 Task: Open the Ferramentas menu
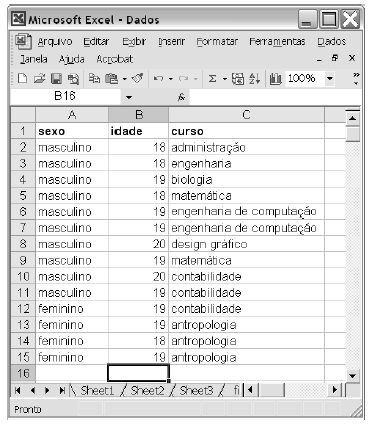(277, 42)
